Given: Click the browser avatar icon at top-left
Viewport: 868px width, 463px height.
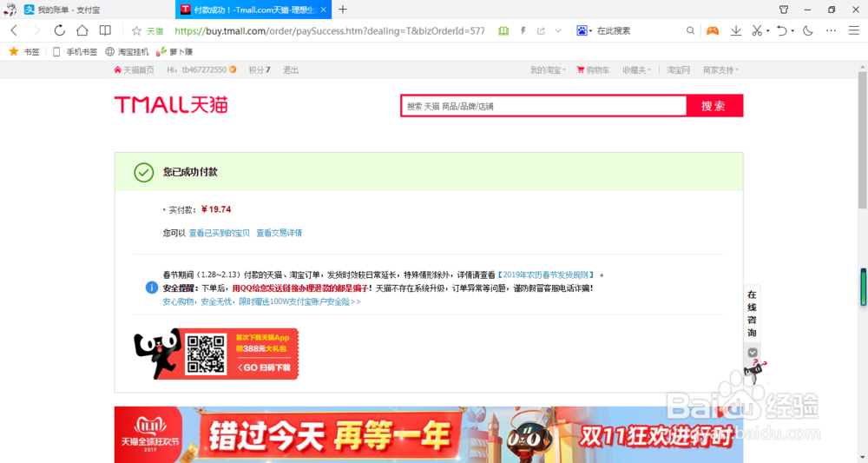Looking at the screenshot, I should tap(10, 10).
